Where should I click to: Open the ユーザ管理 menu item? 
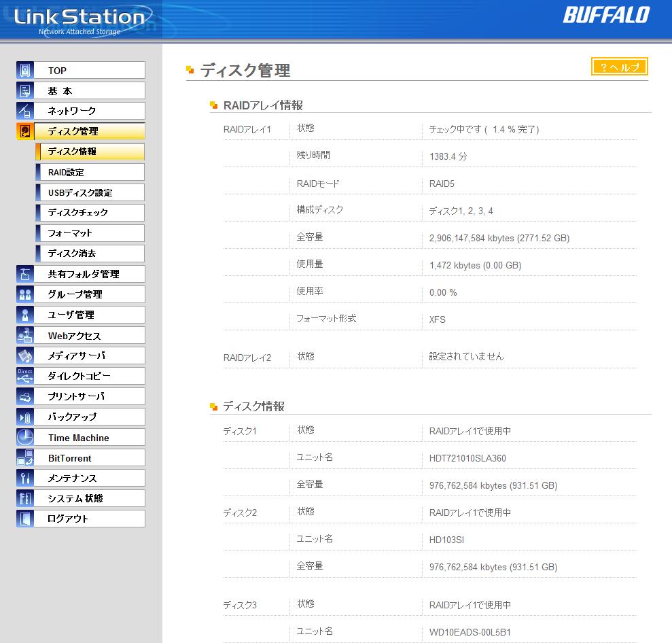click(90, 315)
